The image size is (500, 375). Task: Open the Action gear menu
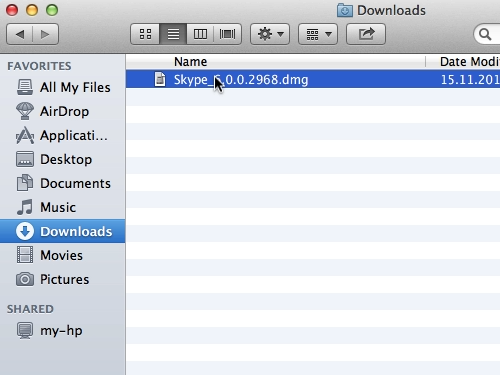tap(270, 34)
